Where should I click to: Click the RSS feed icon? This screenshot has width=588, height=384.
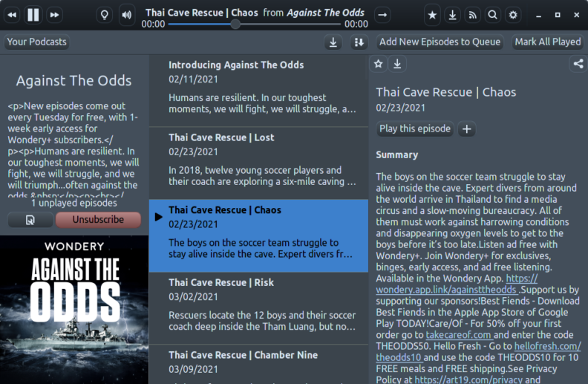pos(473,15)
